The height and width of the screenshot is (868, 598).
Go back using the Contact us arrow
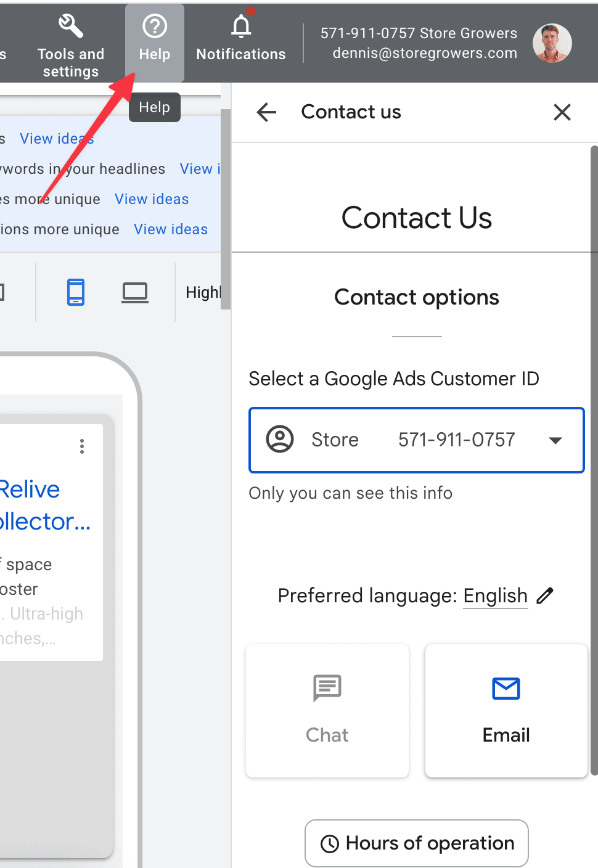click(266, 112)
